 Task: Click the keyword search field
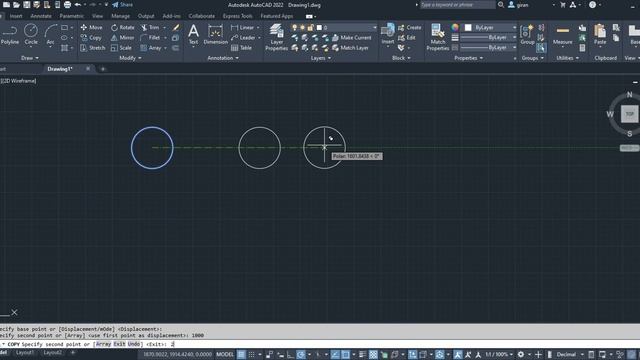[457, 5]
